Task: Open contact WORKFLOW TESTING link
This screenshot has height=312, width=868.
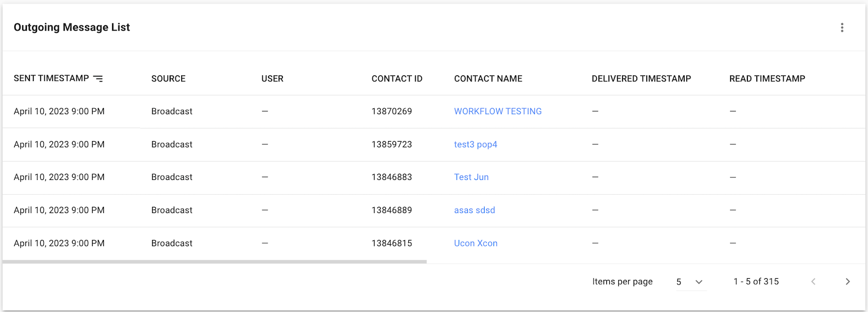Action: pos(498,112)
